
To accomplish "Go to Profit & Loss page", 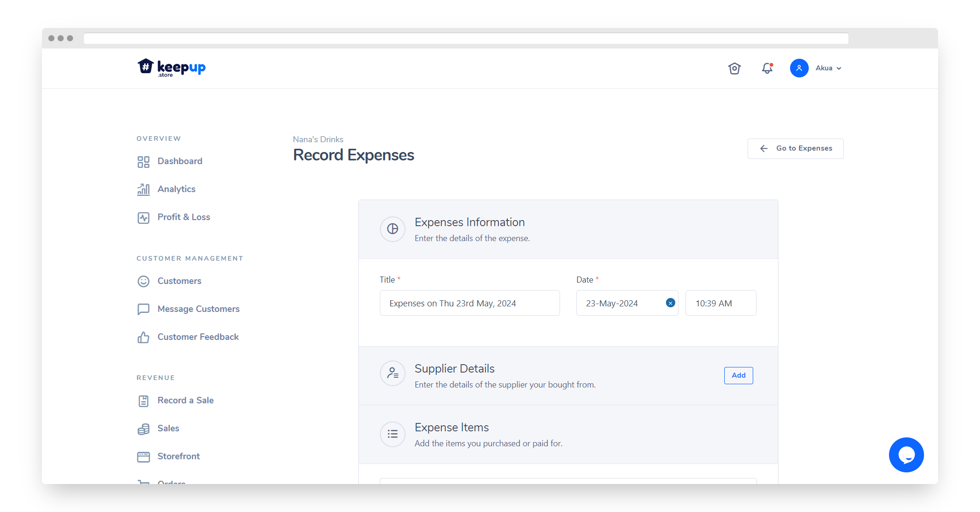I will tap(183, 217).
